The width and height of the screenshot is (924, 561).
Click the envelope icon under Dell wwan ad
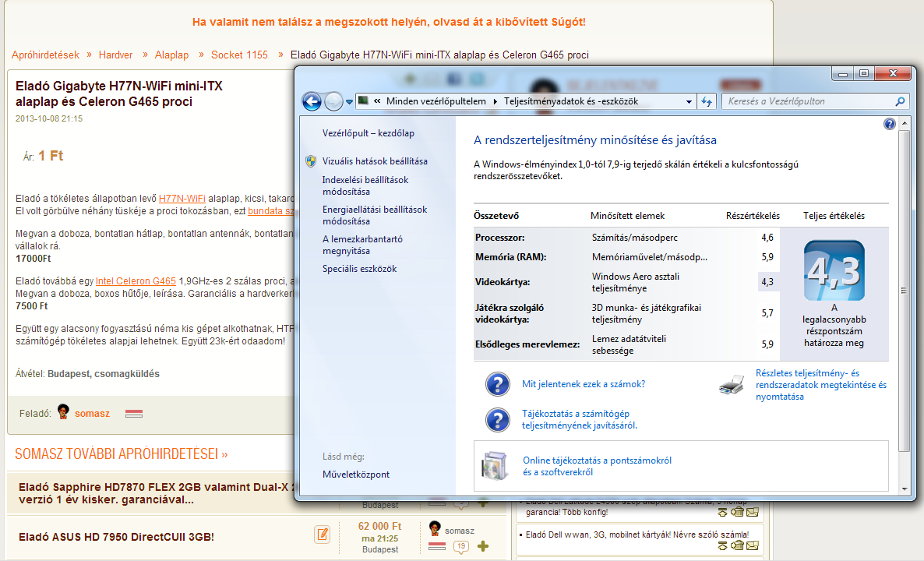click(x=753, y=545)
